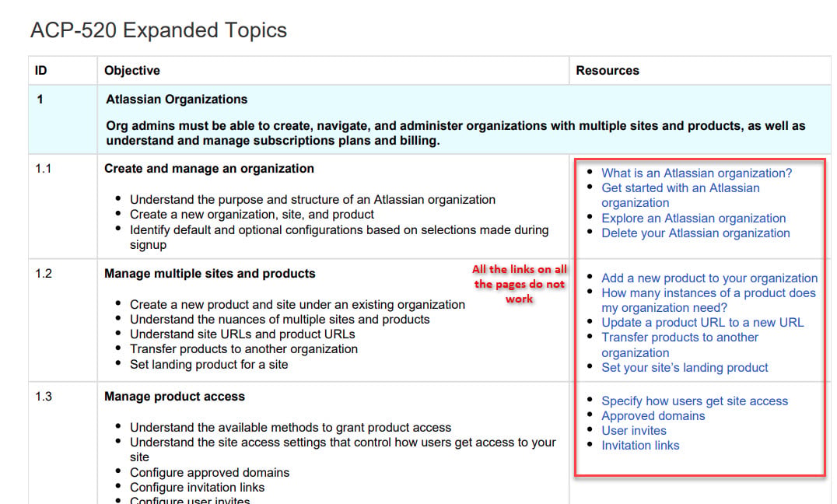Click the "Configure invitation links" bullet
Image resolution: width=837 pixels, height=504 pixels.
(x=197, y=488)
